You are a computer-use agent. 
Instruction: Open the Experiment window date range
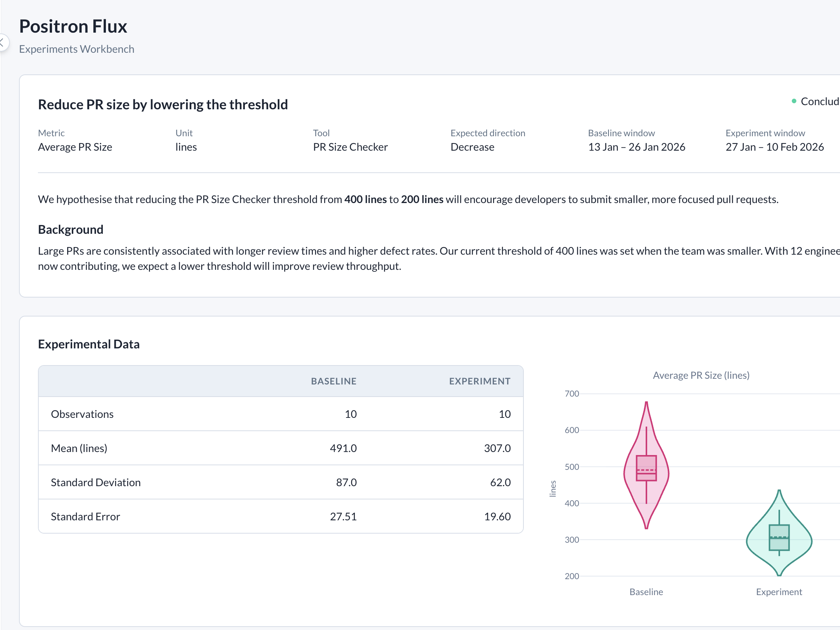(775, 147)
